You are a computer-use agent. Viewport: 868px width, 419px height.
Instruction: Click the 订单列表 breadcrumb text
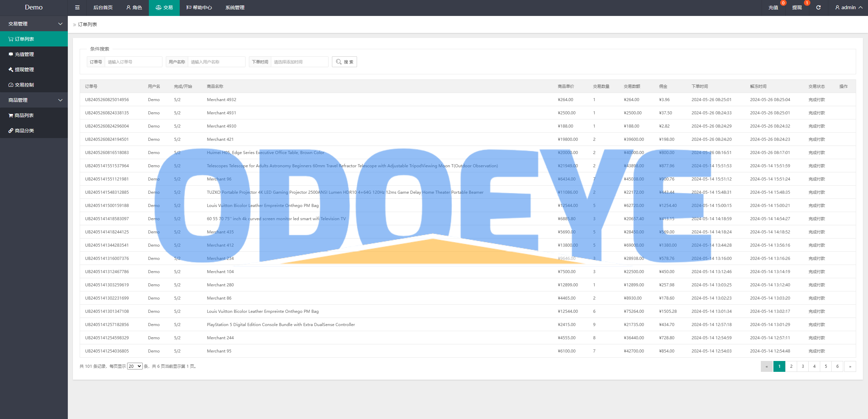(x=87, y=24)
